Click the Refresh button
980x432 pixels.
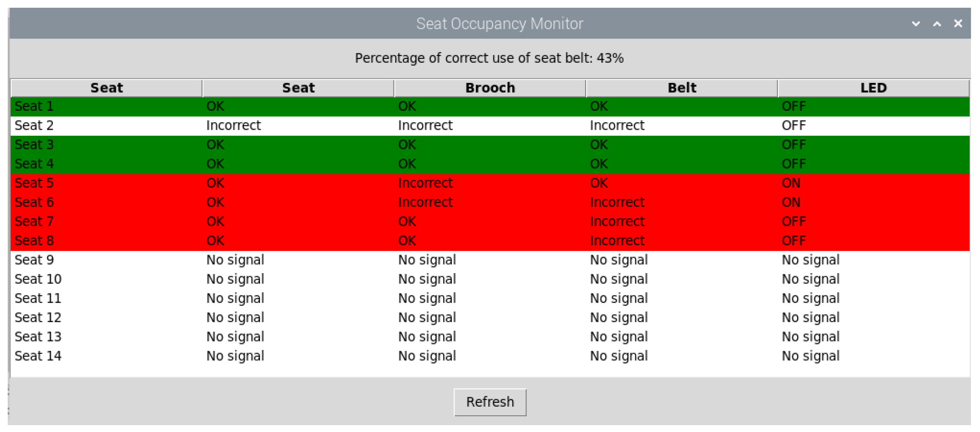click(490, 402)
